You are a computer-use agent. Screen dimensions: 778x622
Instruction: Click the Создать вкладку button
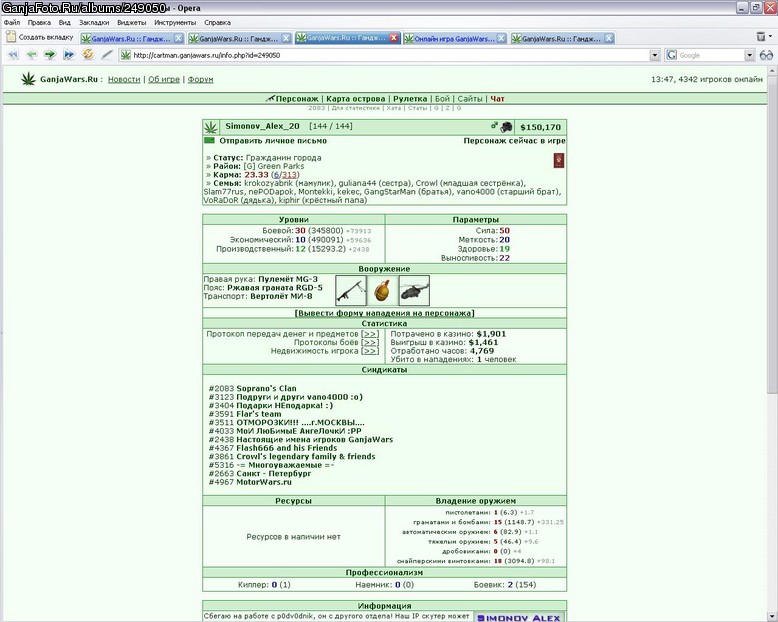tap(40, 37)
